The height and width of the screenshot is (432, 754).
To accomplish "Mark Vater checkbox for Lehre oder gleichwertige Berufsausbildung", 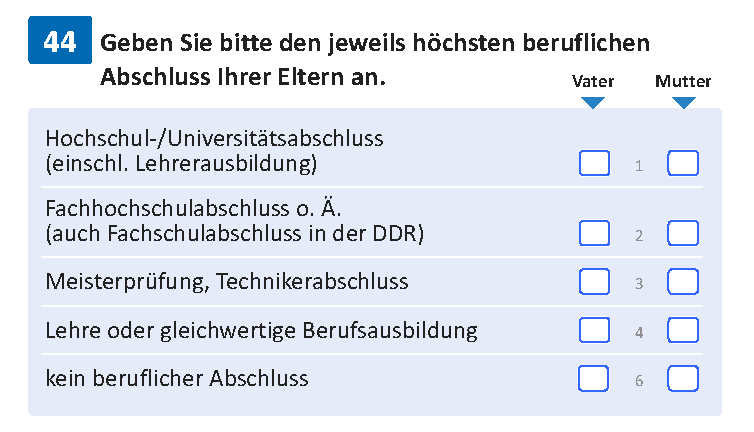I will click(x=594, y=330).
